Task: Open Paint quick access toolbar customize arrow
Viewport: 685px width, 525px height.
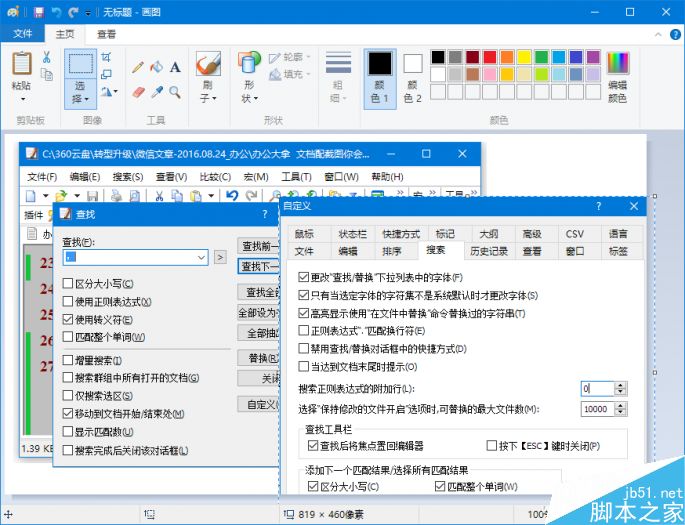Action: [x=88, y=13]
